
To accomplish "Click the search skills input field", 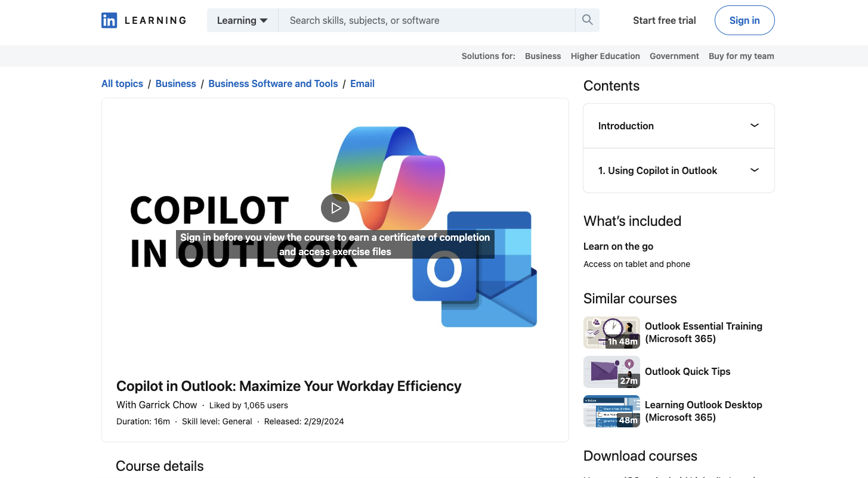I will [x=418, y=20].
